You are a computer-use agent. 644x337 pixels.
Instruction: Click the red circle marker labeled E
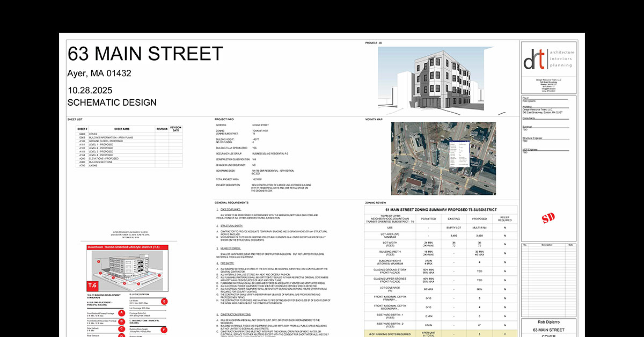164,302
